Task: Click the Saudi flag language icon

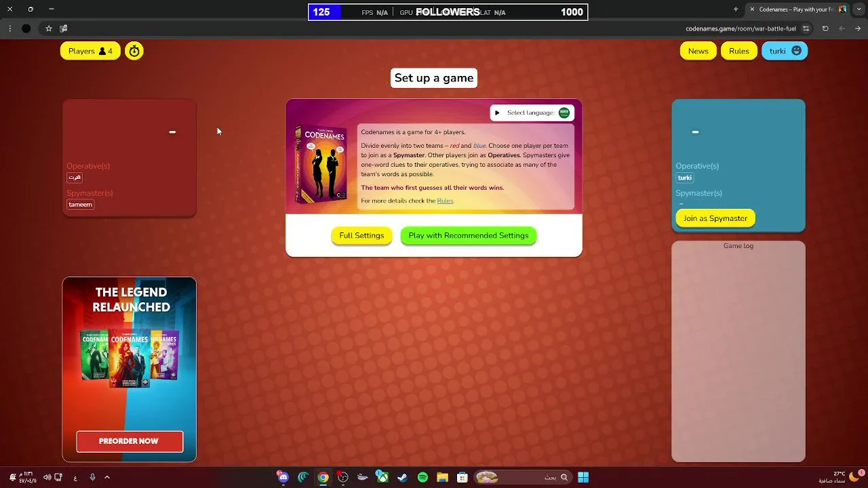Action: (x=564, y=113)
